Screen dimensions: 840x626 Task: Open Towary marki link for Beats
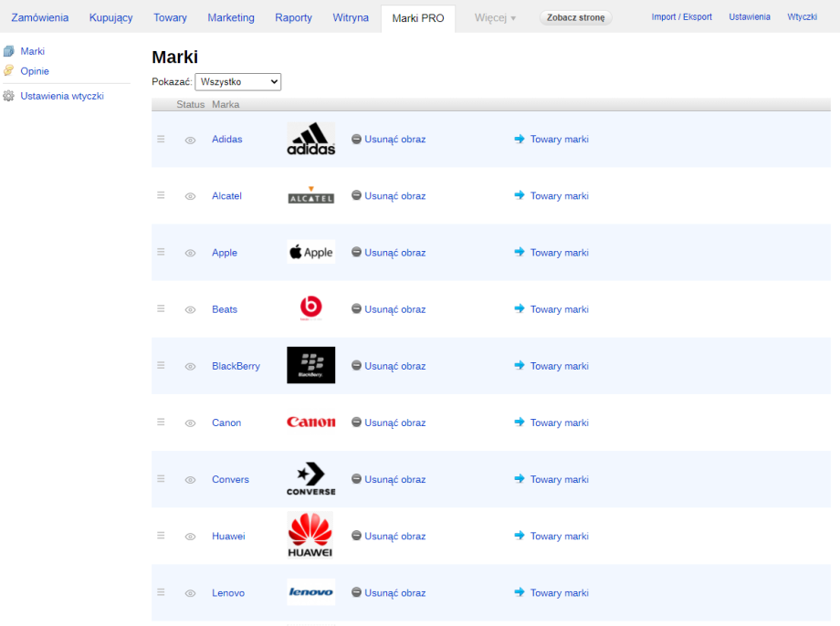point(559,309)
